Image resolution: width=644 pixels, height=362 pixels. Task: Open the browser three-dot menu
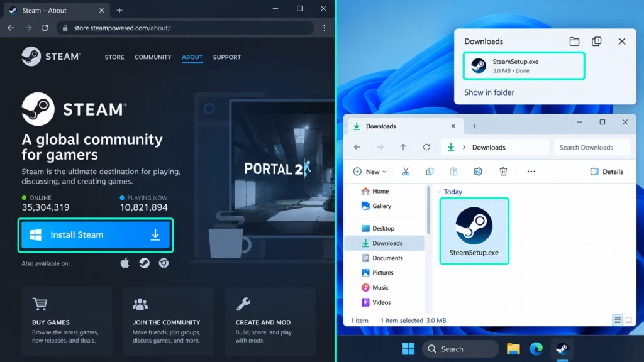[x=324, y=28]
